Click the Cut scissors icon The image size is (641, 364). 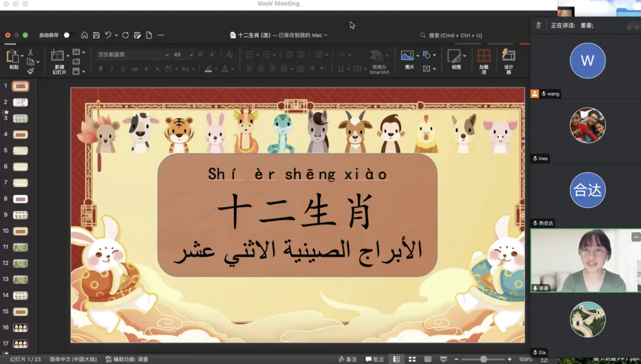coord(30,53)
